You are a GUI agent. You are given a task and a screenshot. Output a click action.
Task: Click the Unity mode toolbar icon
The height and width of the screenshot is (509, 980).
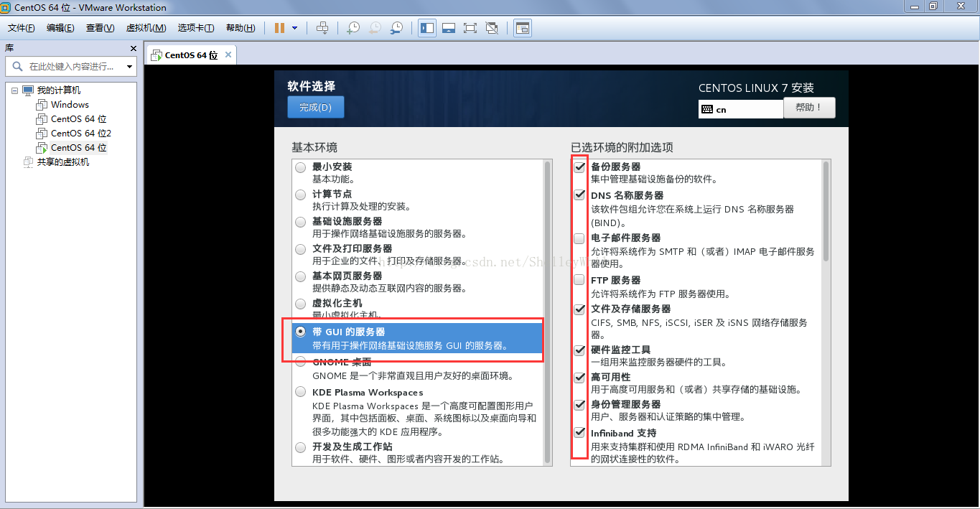492,28
